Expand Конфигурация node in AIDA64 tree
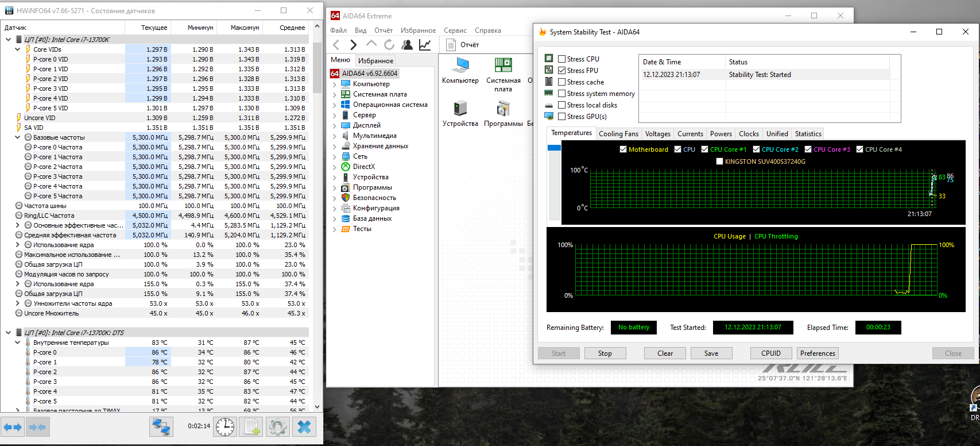Viewport: 980px width, 446px height. [335, 208]
